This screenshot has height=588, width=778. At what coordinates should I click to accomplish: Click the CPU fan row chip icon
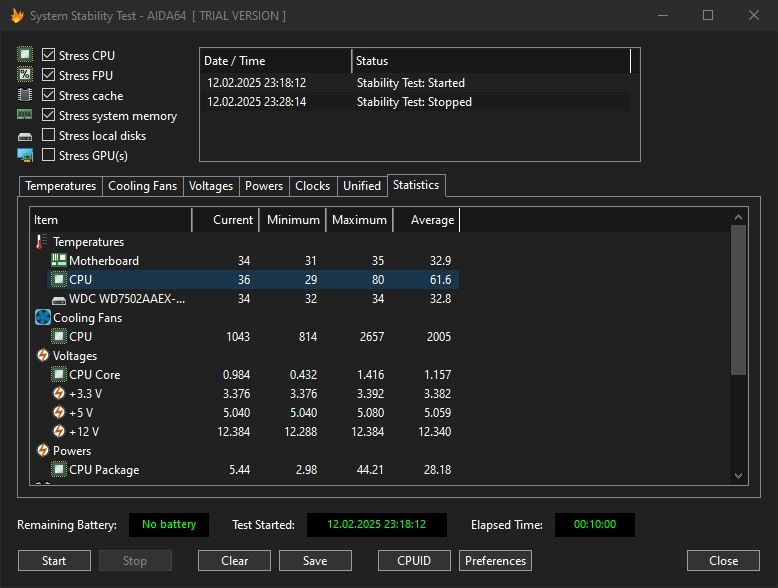click(x=59, y=336)
